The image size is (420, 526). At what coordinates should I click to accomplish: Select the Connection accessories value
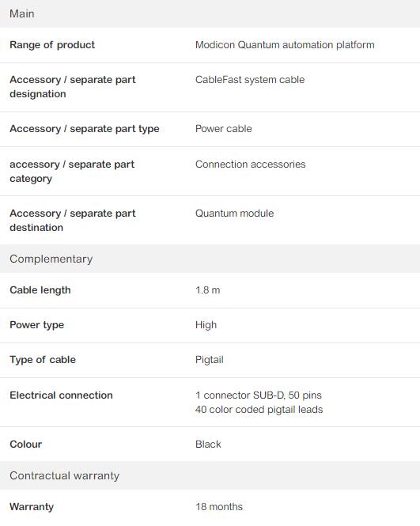click(x=250, y=165)
